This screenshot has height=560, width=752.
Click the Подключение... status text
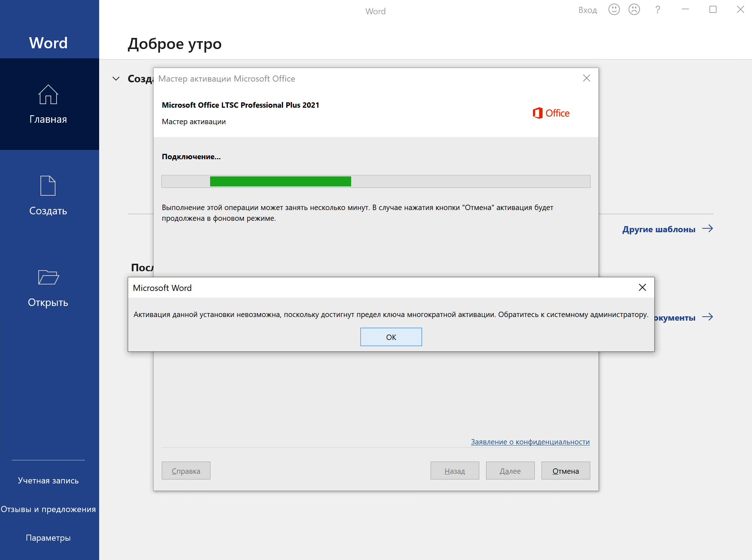191,157
